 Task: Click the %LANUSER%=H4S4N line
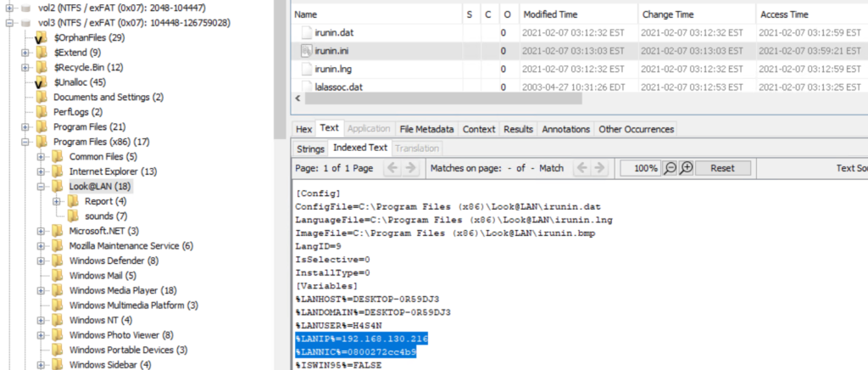[339, 325]
